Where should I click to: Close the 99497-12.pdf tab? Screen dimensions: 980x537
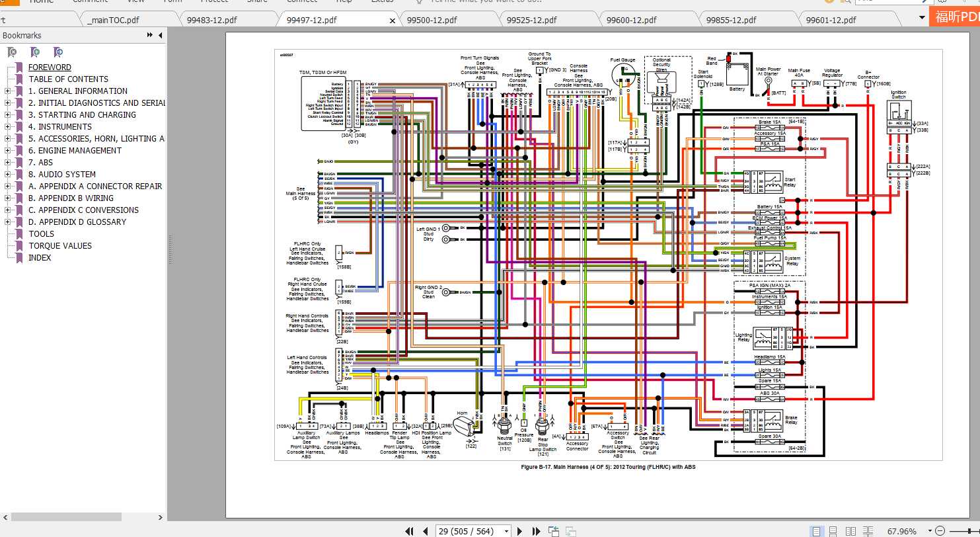393,21
